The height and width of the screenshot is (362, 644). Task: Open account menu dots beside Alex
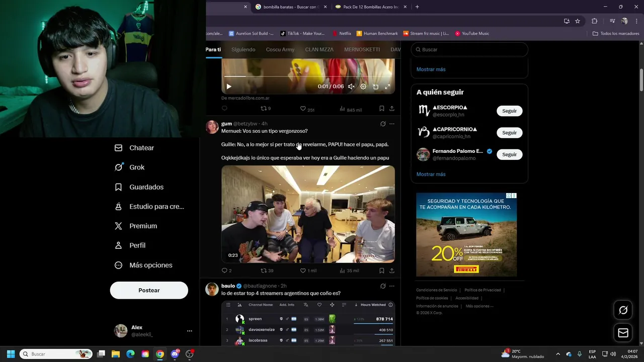coord(190,331)
